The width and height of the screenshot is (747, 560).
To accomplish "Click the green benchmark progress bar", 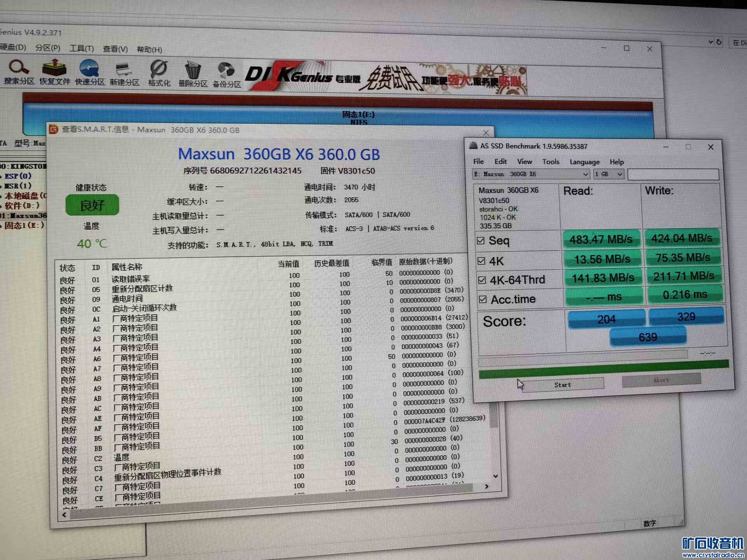I will [x=603, y=369].
